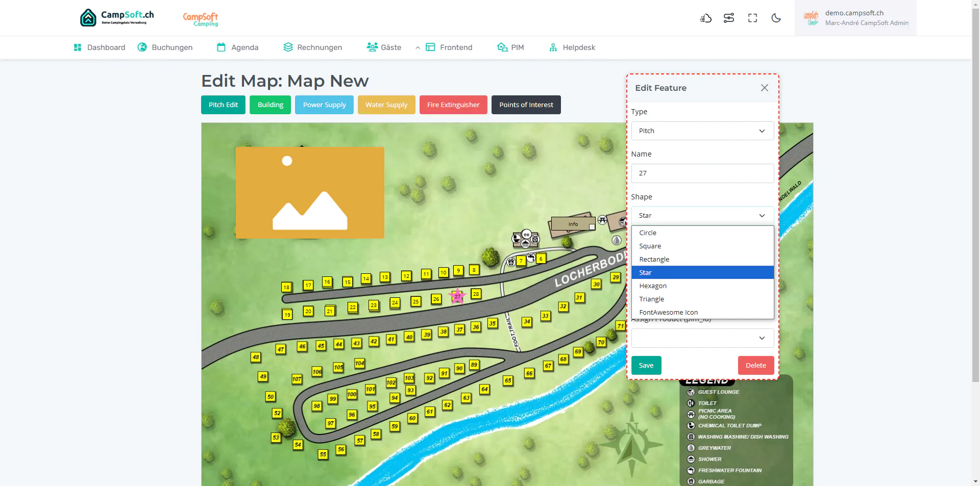Save the feature changes
Screen dimensions: 980x486
646,366
